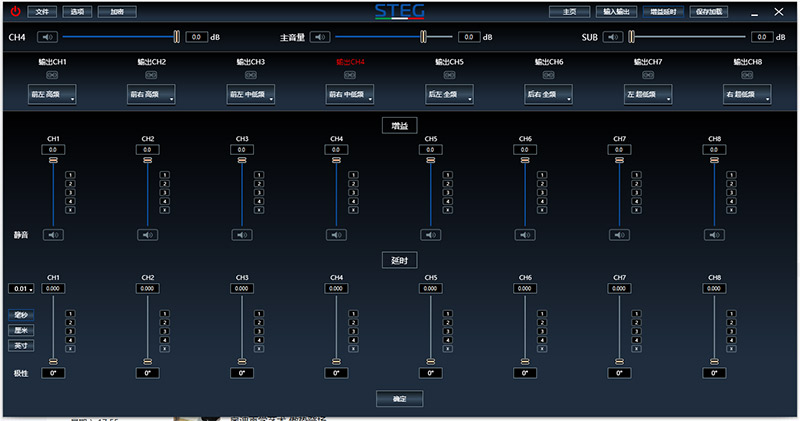Screen dimensions: 800x421
Task: Click the link icon under 输出CH7
Action: 648,75
